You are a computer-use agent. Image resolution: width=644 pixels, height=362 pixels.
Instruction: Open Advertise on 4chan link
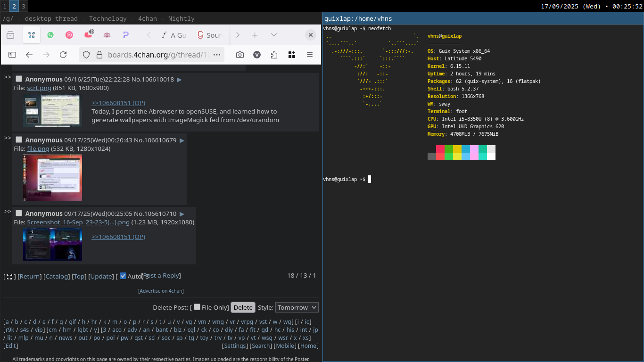click(161, 291)
